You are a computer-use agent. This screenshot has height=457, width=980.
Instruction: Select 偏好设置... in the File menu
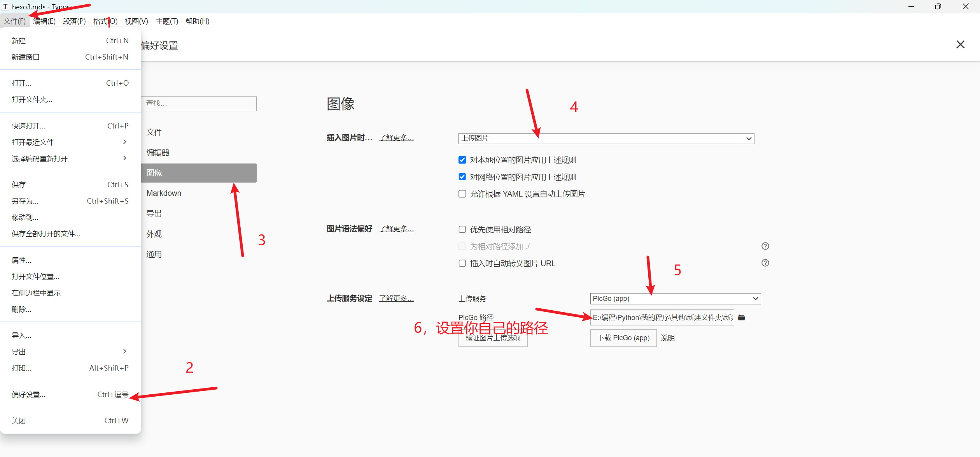pos(28,394)
